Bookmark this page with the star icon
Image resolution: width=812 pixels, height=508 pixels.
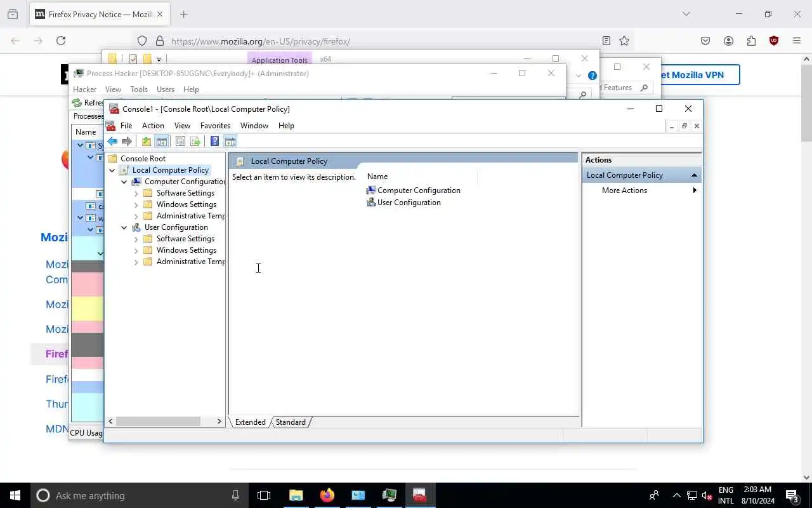coord(624,41)
